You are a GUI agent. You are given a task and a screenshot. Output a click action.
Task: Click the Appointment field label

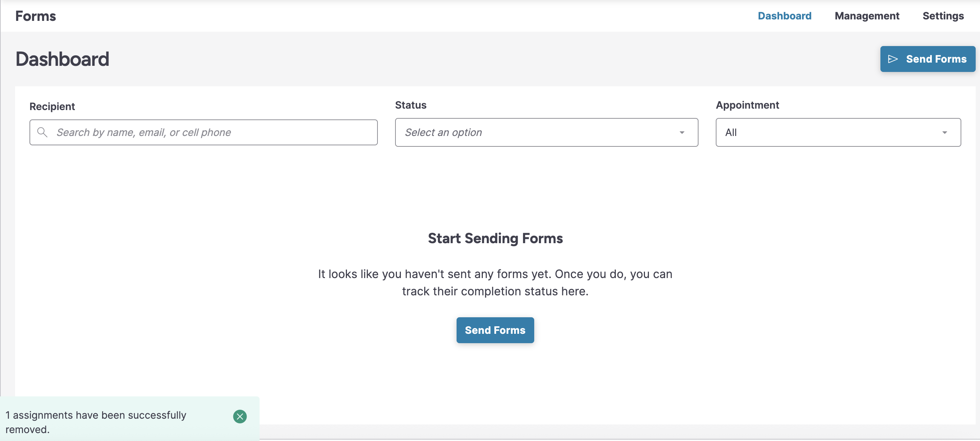(x=747, y=105)
